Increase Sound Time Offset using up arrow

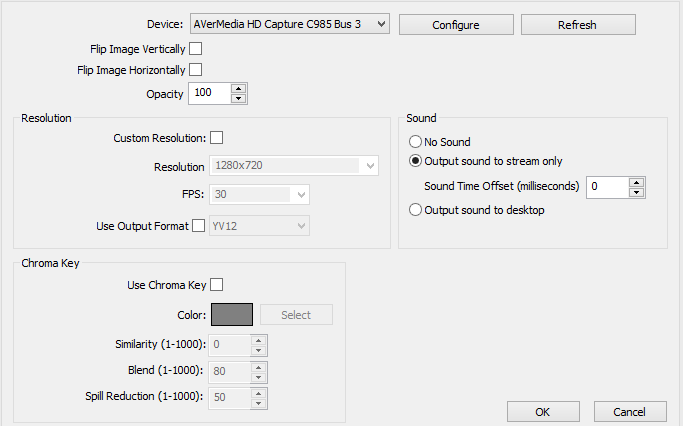(x=636, y=181)
